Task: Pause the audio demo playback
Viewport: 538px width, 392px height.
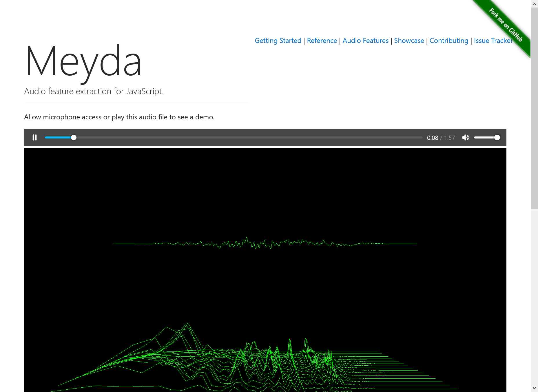Action: 34,138
